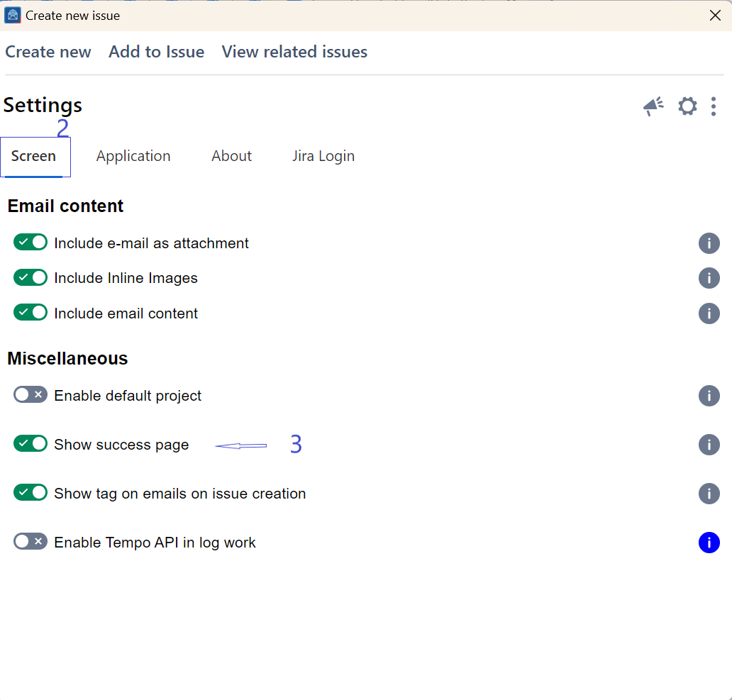Show info for Show success page
Screen dimensions: 732x700
(x=709, y=445)
